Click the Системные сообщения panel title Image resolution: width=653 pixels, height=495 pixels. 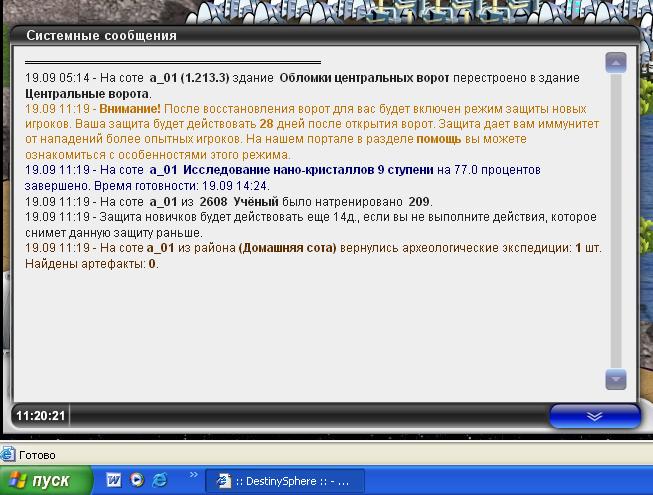point(102,35)
